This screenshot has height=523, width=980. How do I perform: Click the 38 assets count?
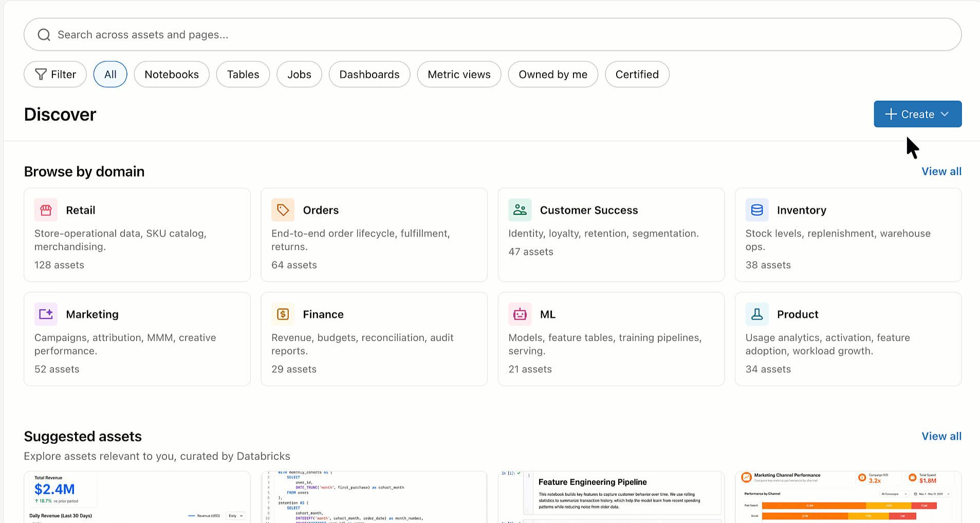pyautogui.click(x=768, y=265)
